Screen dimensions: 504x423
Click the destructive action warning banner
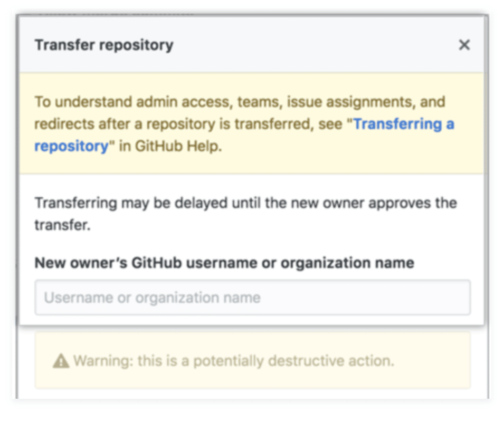(252, 361)
